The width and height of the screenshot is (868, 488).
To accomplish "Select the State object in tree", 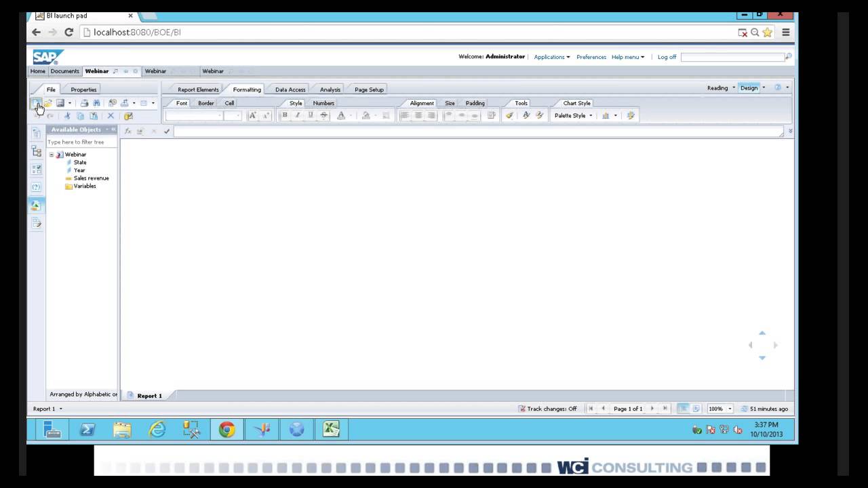I will (80, 163).
